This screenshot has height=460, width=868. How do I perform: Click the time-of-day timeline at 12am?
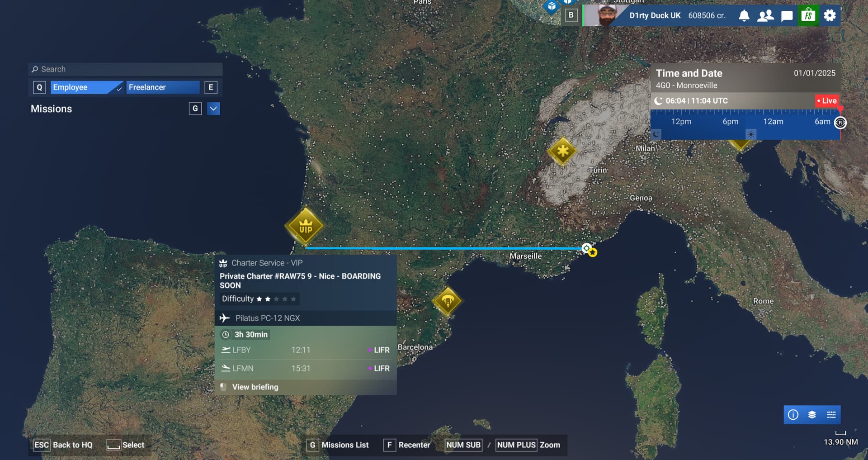point(773,122)
